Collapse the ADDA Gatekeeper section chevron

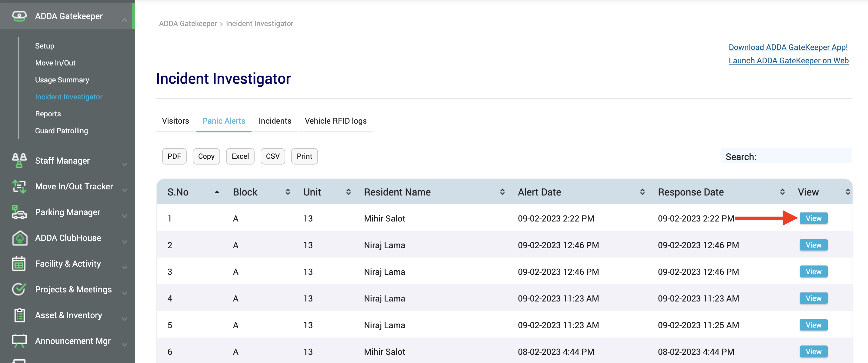click(125, 19)
